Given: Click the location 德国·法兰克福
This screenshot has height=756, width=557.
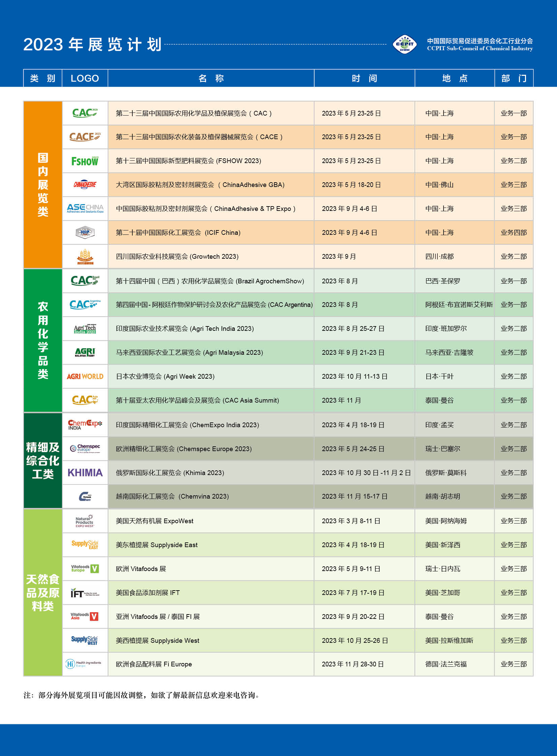Looking at the screenshot, I should click(x=446, y=664).
